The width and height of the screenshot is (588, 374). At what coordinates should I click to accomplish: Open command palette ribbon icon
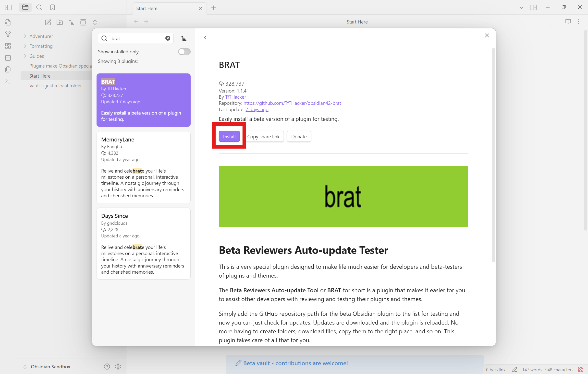pos(8,81)
